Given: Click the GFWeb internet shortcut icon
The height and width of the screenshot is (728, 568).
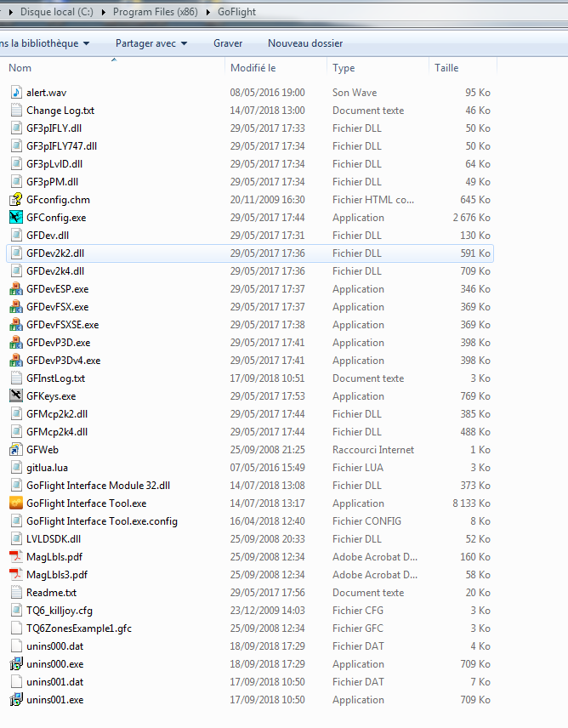Looking at the screenshot, I should [16, 449].
